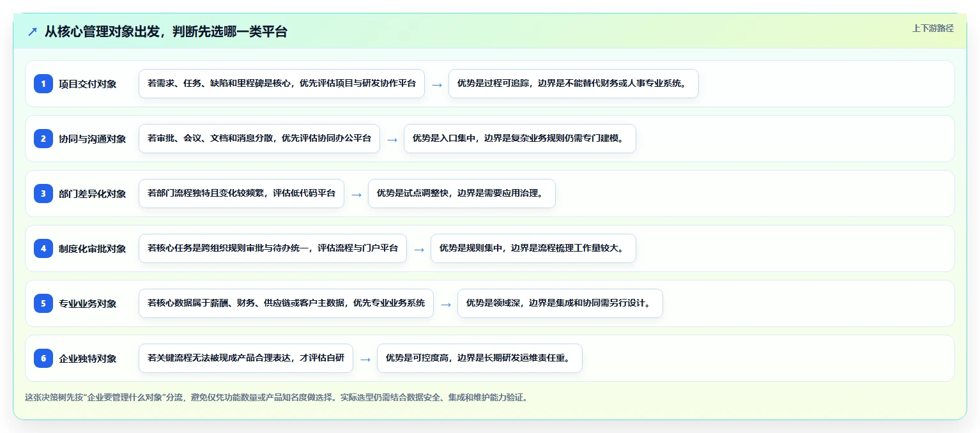Click the arrow in the 协同与沟通对象 row

[x=392, y=139]
